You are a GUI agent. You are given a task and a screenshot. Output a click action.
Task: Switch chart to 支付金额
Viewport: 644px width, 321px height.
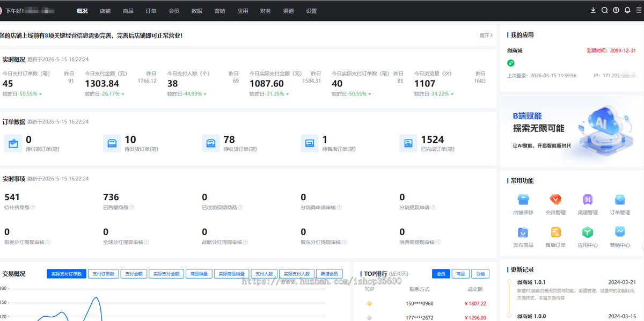click(x=134, y=274)
